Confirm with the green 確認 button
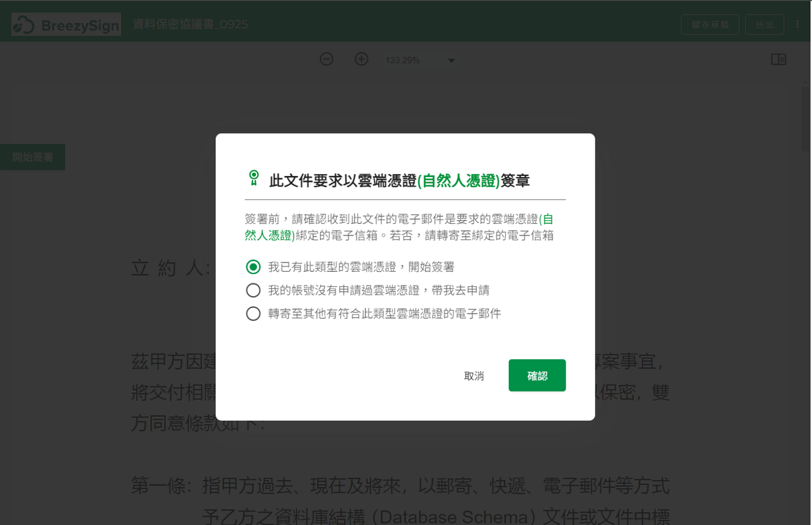This screenshot has height=525, width=812. click(537, 376)
